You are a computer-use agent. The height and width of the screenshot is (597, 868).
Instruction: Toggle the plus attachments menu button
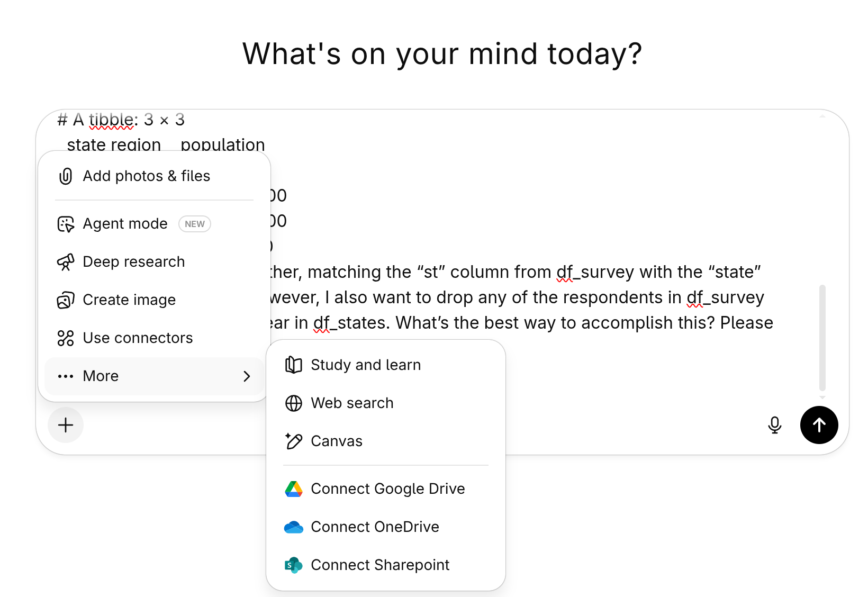pyautogui.click(x=66, y=425)
